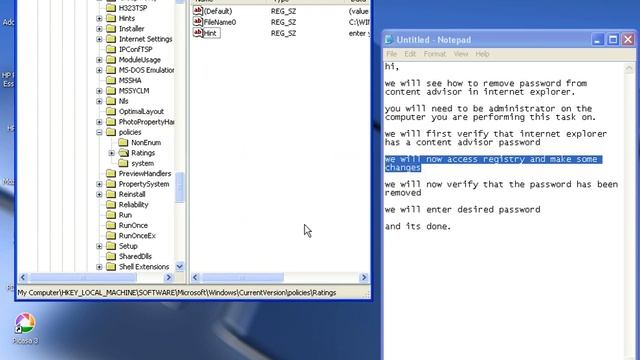Click the registry tree vertical scrollbar thumb
The height and width of the screenshot is (360, 640).
[180, 187]
